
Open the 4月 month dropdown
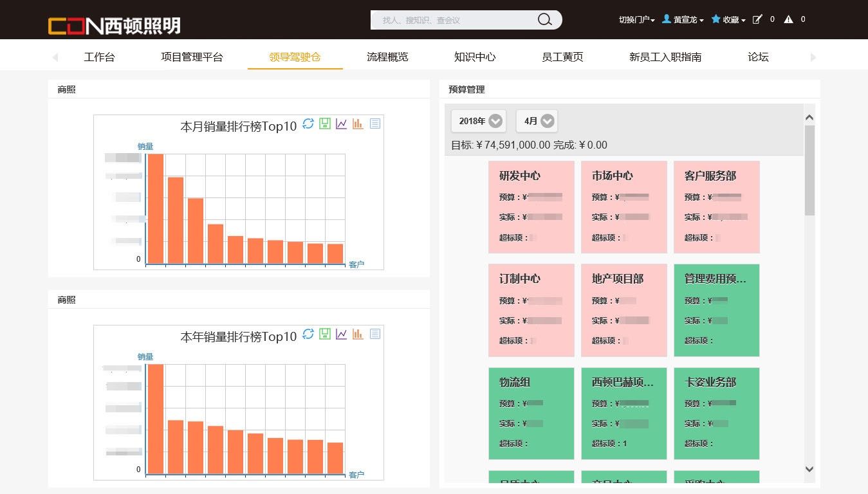pyautogui.click(x=537, y=121)
